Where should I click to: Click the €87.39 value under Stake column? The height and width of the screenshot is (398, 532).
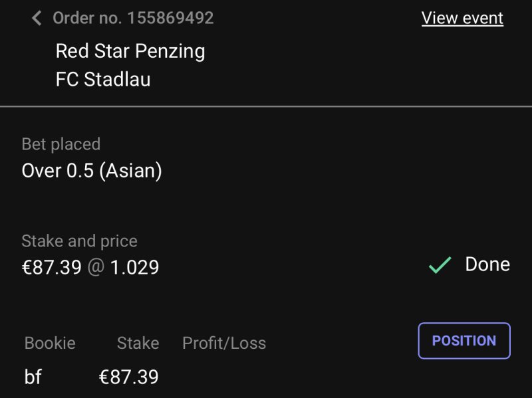128,377
